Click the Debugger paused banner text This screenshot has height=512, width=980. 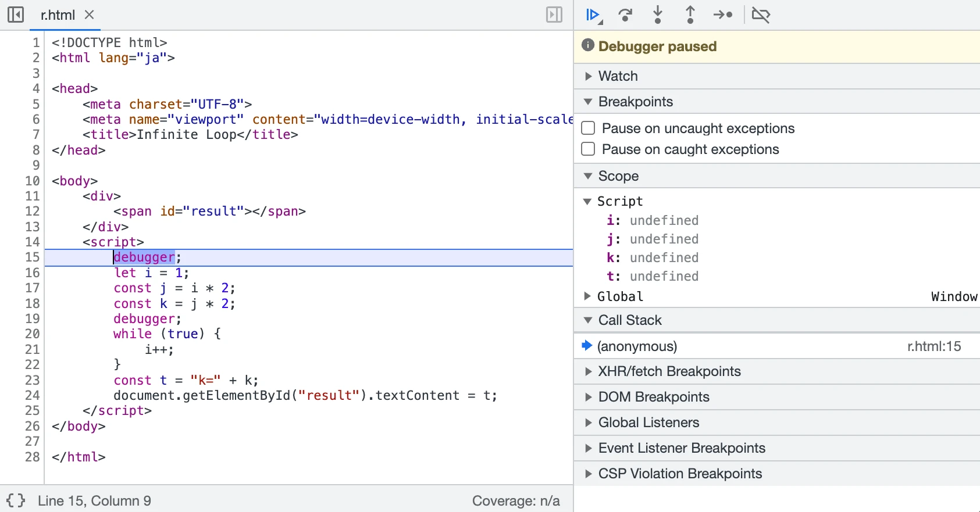coord(657,46)
